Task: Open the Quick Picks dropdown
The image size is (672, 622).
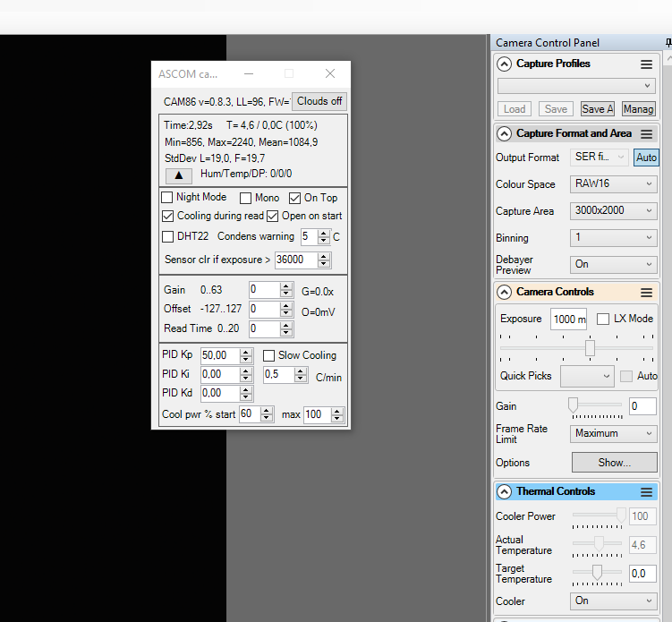Action: pyautogui.click(x=587, y=377)
